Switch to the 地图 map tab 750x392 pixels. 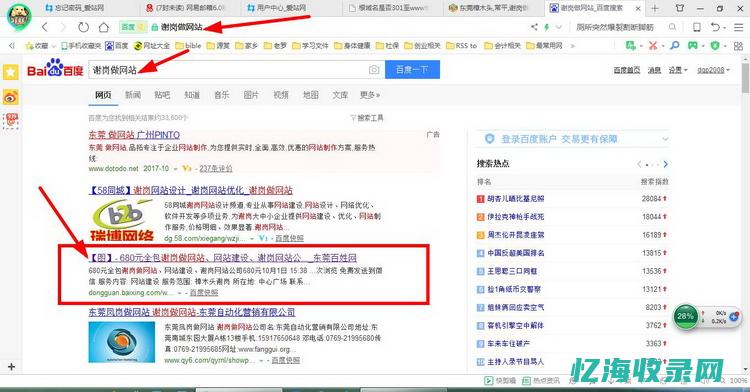click(310, 95)
